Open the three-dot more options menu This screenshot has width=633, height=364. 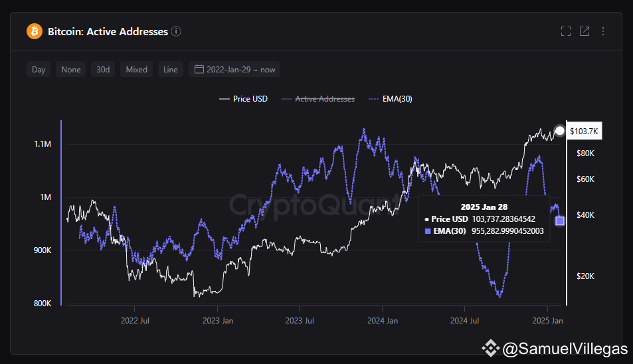tap(603, 31)
